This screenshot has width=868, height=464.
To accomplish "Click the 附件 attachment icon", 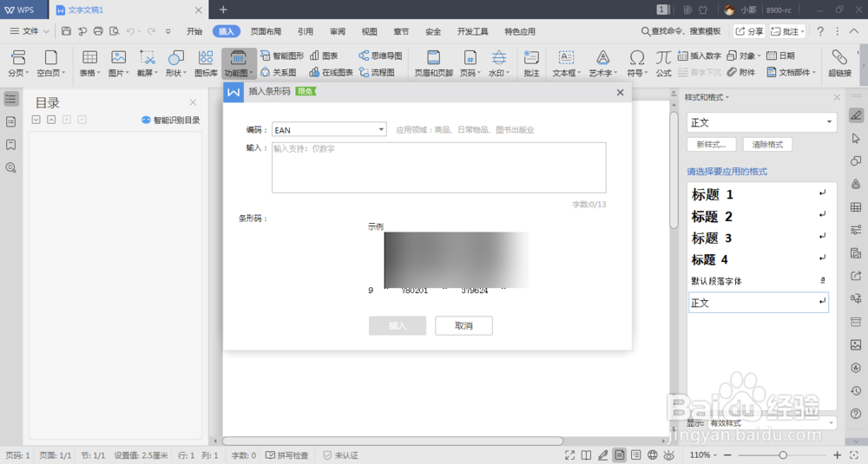I will tap(733, 73).
